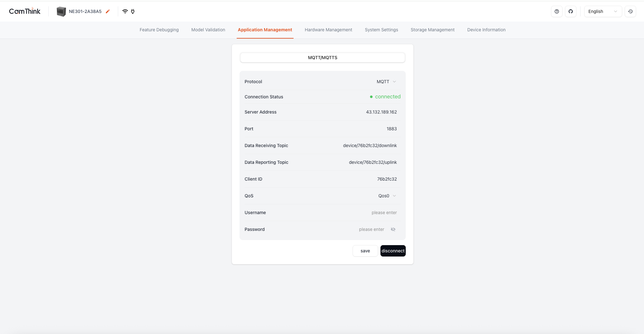The image size is (644, 334).
Task: Click the power plug status icon
Action: [x=133, y=11]
